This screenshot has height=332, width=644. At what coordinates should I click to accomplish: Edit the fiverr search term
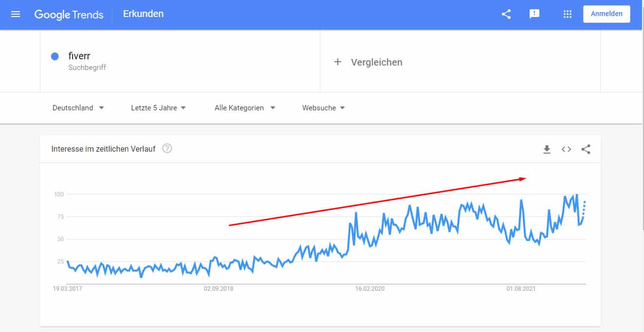[x=79, y=56]
